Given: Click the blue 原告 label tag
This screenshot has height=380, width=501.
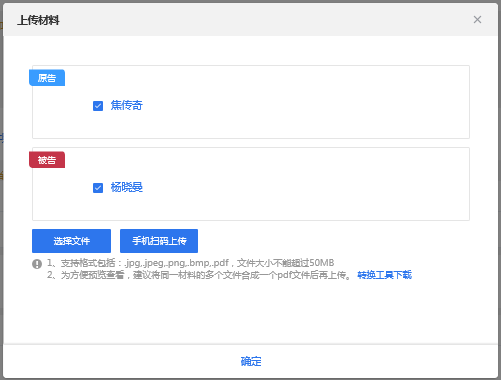Looking at the screenshot, I should tap(47, 78).
